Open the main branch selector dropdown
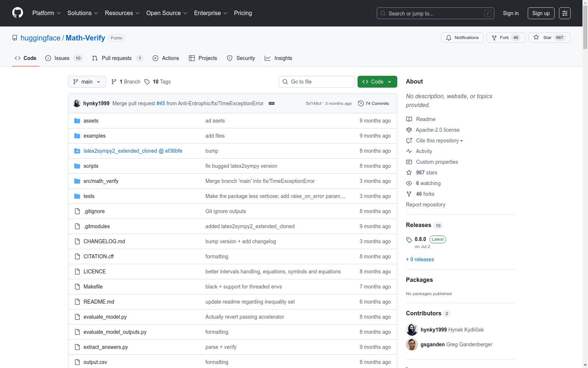Viewport: 588px width, 368px height. point(87,82)
